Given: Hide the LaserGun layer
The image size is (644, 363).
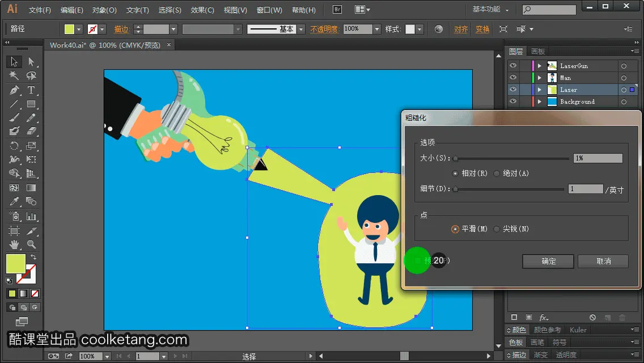Looking at the screenshot, I should click(513, 66).
